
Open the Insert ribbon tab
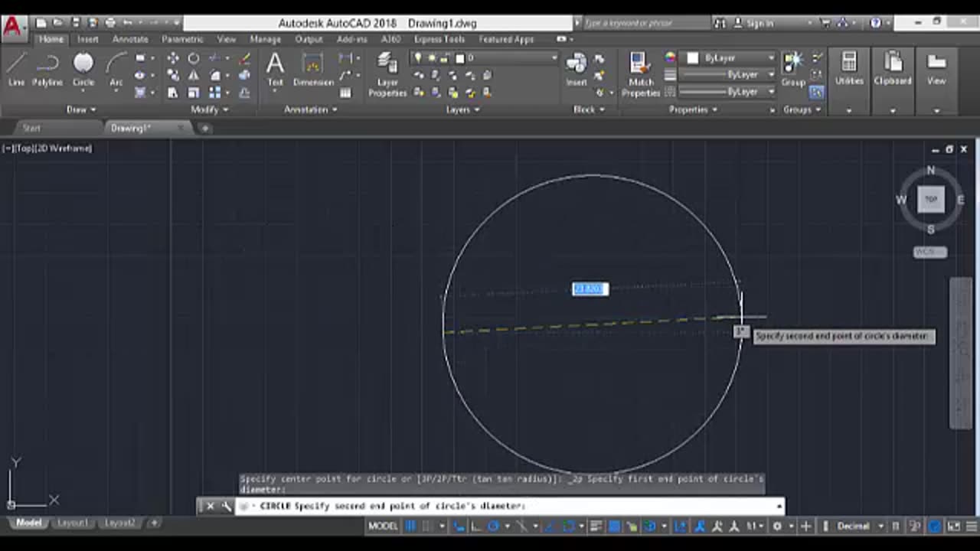88,39
